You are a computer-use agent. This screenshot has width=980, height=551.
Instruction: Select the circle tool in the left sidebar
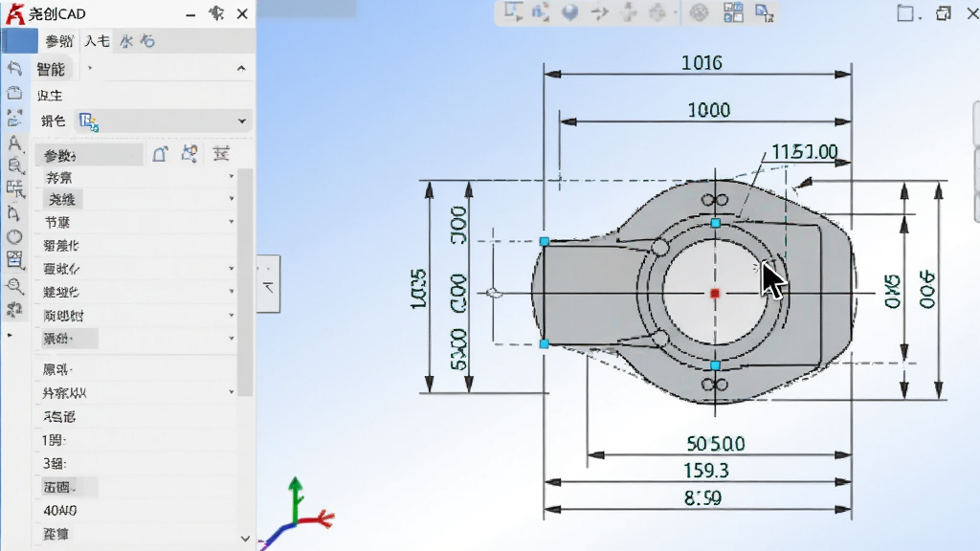click(14, 237)
